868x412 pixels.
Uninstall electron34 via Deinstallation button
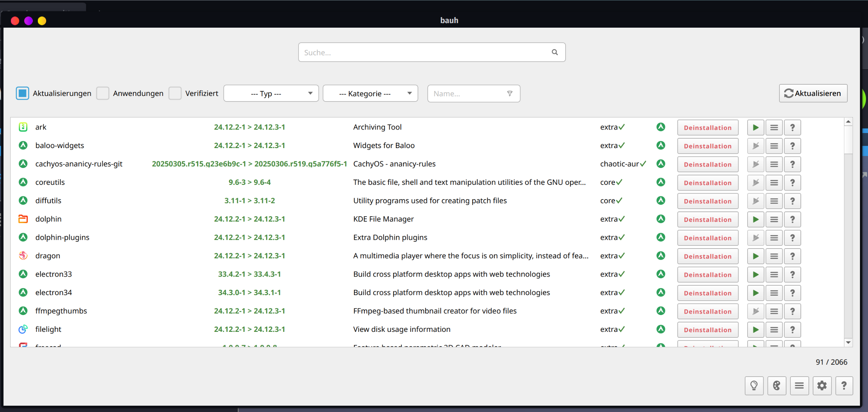coord(708,293)
